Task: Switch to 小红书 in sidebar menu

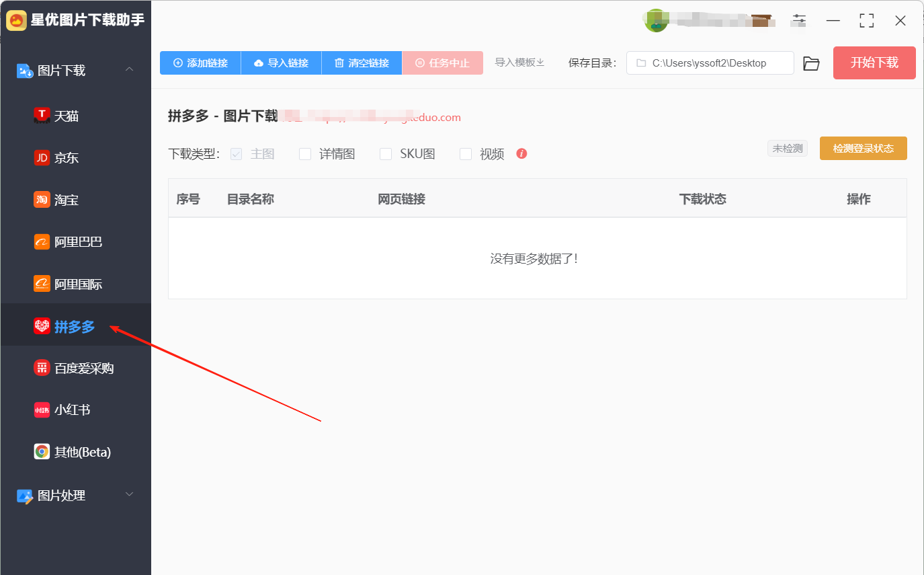Action: coord(75,410)
